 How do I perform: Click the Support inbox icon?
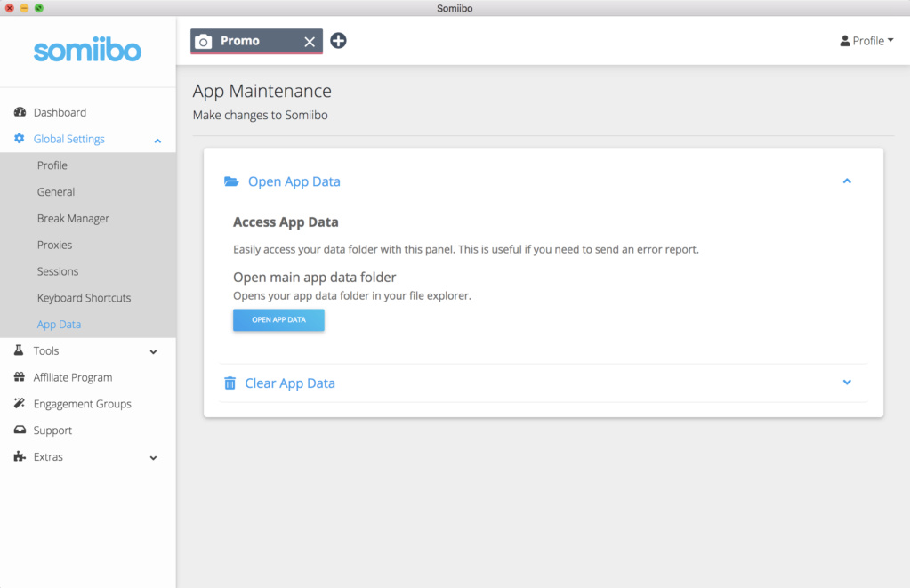20,430
